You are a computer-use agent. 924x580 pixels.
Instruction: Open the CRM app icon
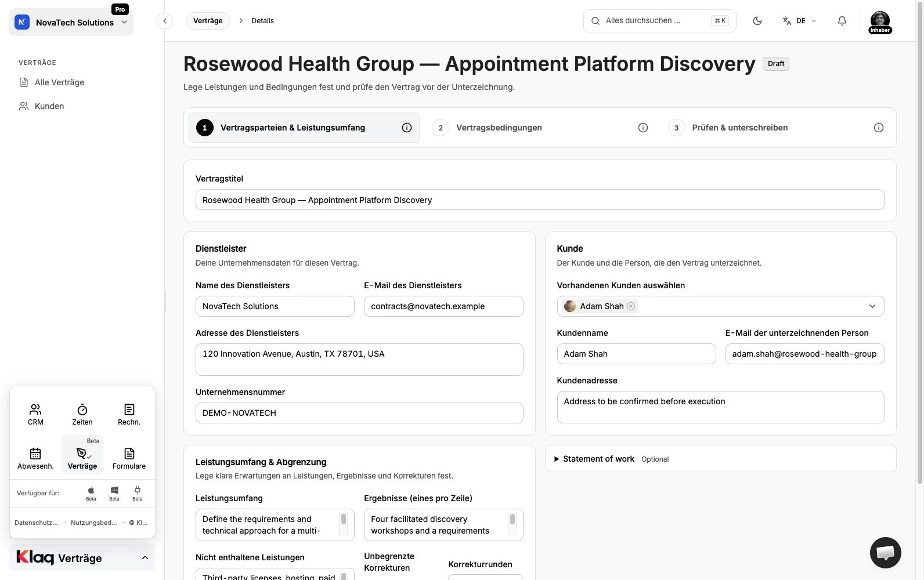click(35, 415)
